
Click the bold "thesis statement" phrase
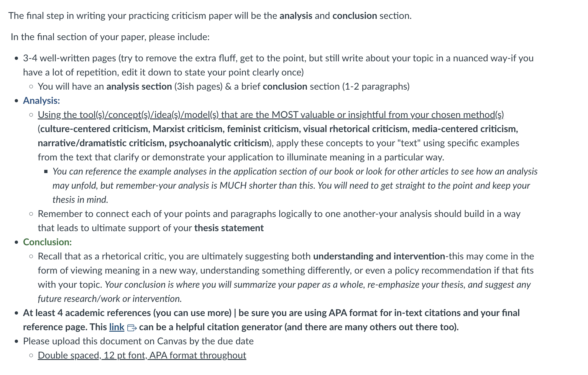click(229, 228)
